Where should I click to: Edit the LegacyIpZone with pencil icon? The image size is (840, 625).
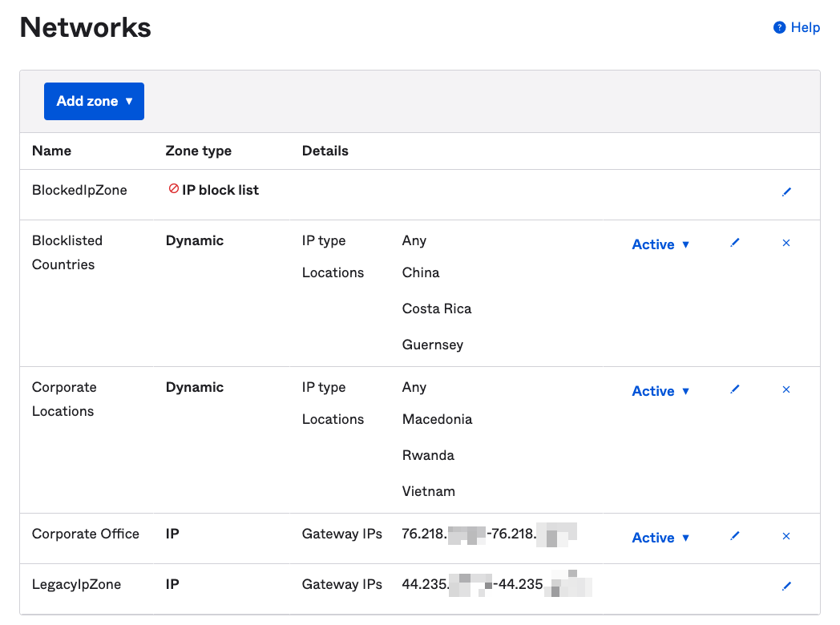point(785,586)
